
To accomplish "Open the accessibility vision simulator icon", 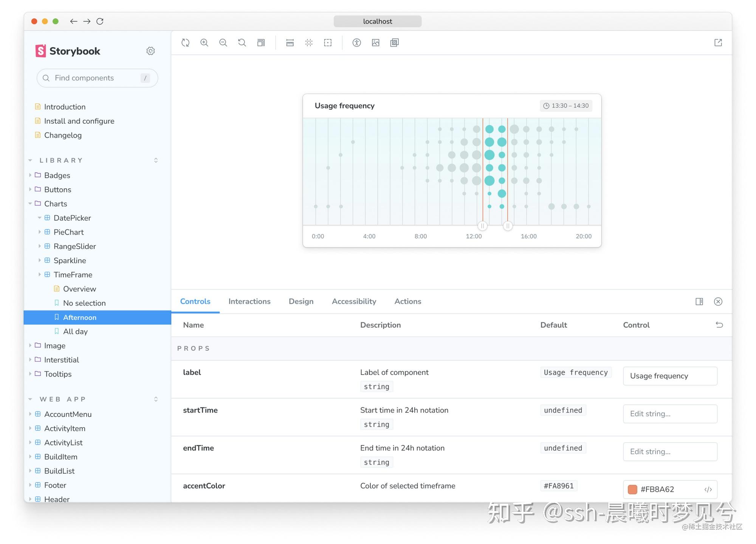I will pos(356,43).
